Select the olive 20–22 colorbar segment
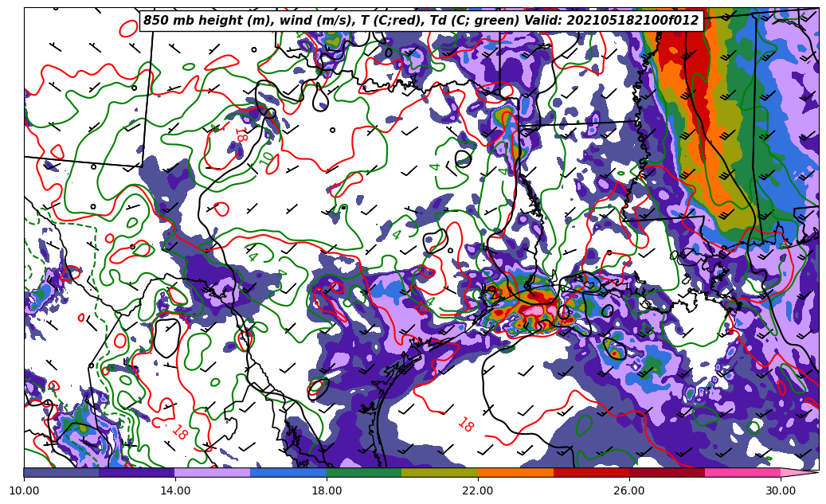Image resolution: width=826 pixels, height=504 pixels. click(x=440, y=472)
